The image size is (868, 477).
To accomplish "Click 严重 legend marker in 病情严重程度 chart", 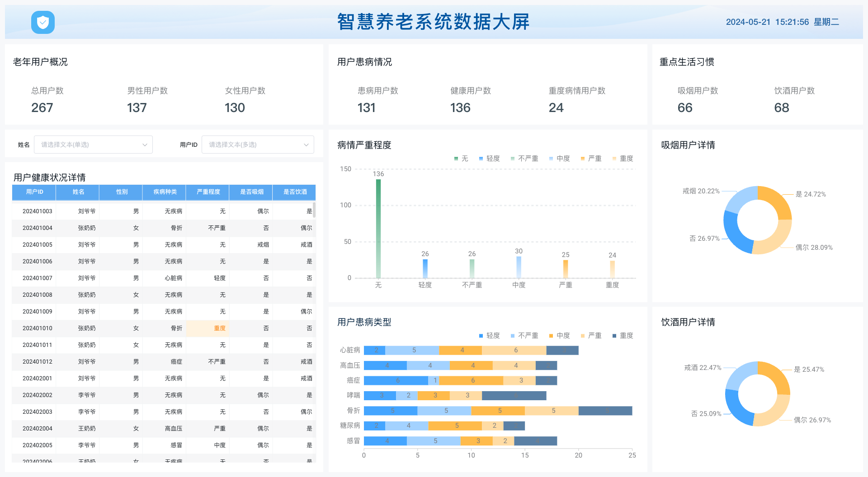I will pyautogui.click(x=583, y=159).
